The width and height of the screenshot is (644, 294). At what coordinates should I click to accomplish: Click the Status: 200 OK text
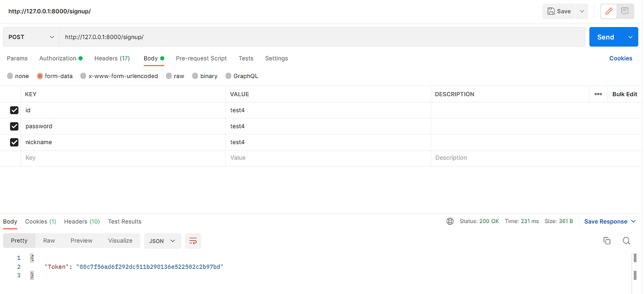[x=479, y=222]
